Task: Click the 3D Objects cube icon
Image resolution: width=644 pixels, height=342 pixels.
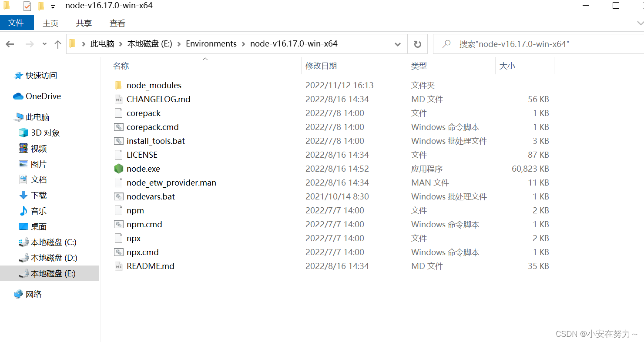Action: [x=23, y=133]
